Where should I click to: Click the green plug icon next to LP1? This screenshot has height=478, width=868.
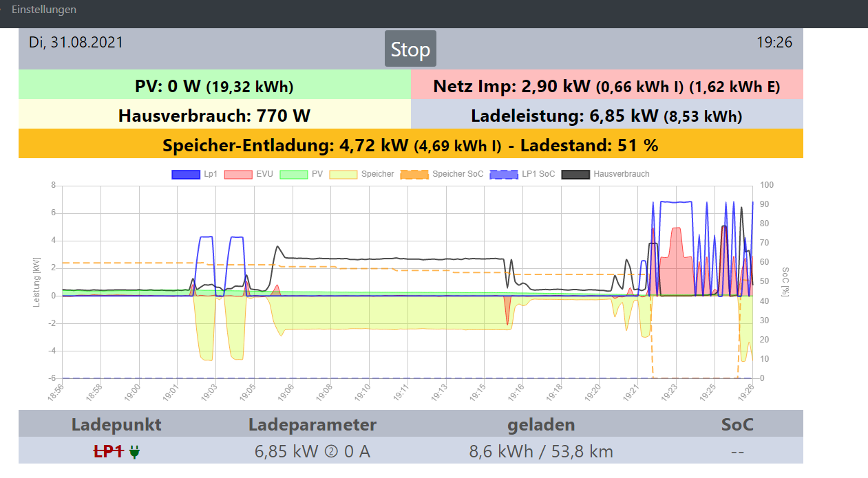(x=134, y=453)
